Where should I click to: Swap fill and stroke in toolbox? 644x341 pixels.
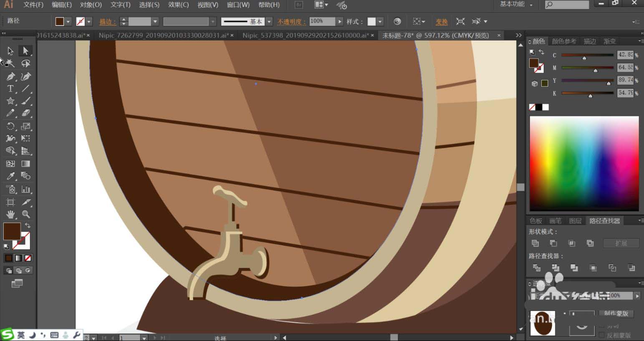click(x=28, y=225)
